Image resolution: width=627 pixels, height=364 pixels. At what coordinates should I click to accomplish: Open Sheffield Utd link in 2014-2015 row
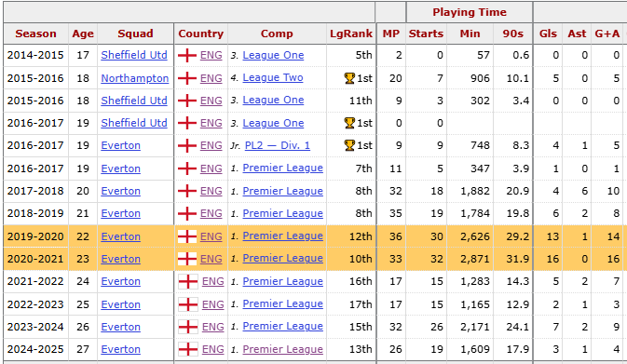pos(134,55)
